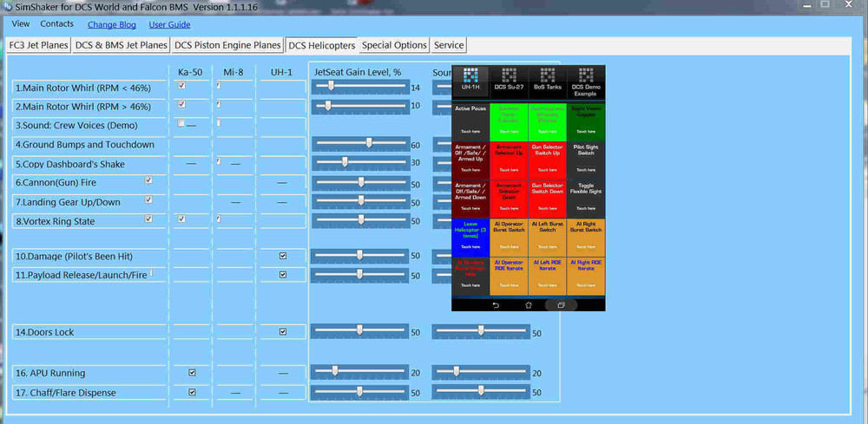Image resolution: width=868 pixels, height=424 pixels.
Task: Switch to DCS Piston Engine Planes tab
Action: 227,45
